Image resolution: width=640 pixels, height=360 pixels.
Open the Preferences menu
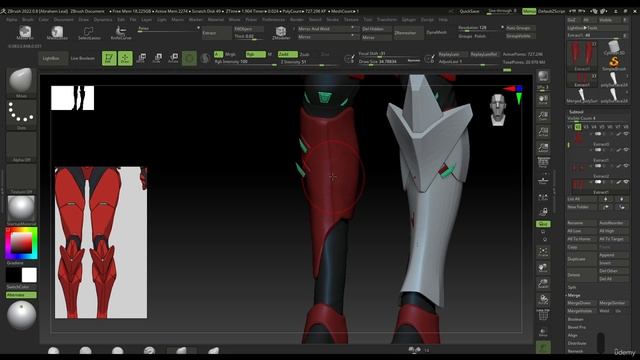pos(273,19)
